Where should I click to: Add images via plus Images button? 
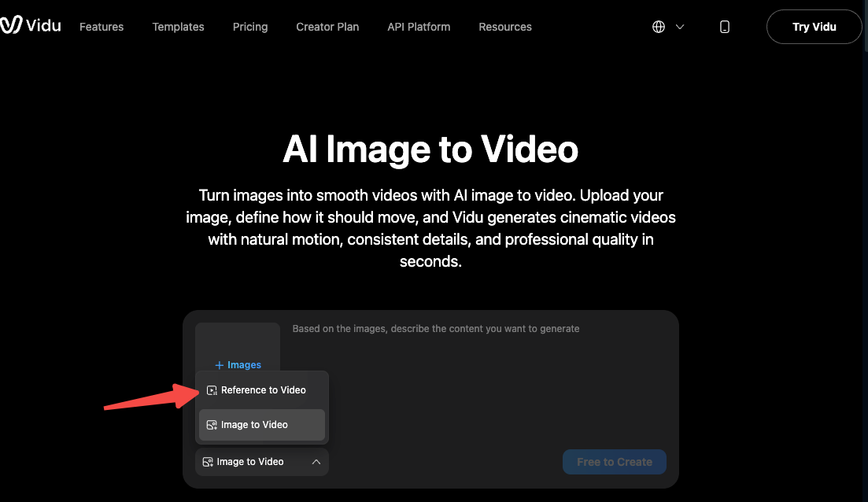pos(238,365)
